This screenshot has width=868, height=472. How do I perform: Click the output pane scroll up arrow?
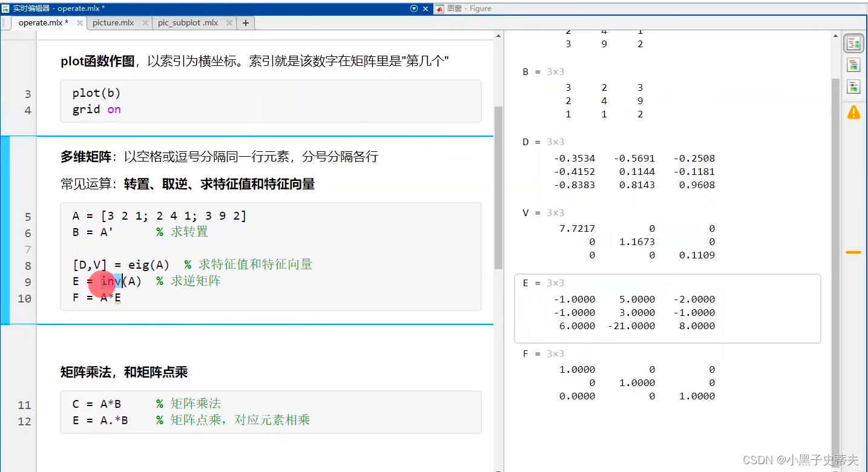tap(835, 36)
